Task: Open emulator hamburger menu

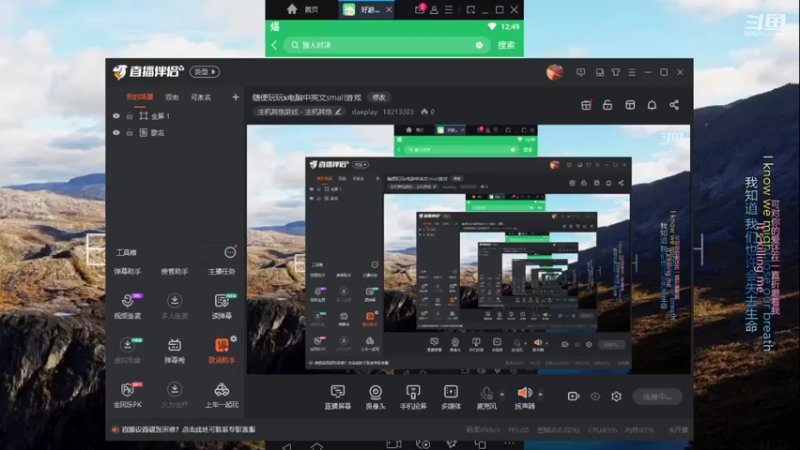Action: tap(448, 10)
